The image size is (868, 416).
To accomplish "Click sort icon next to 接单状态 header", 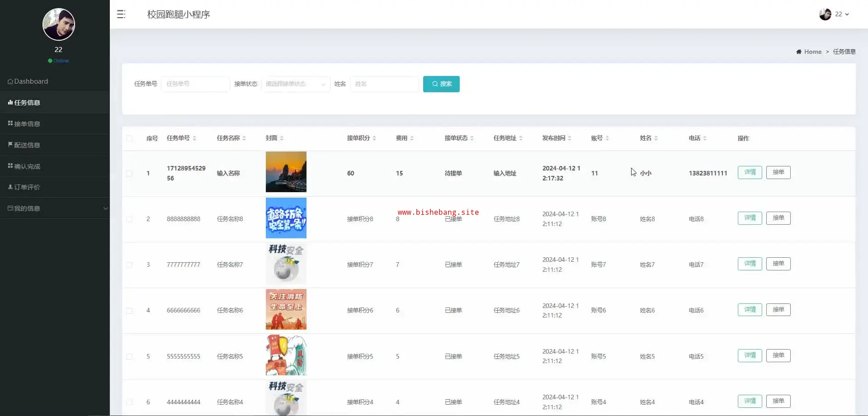I will [x=472, y=138].
